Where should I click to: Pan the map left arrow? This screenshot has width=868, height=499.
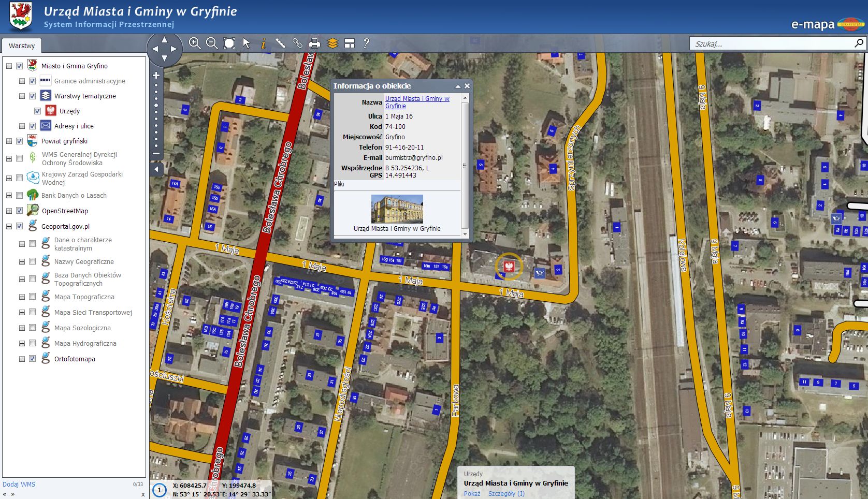click(154, 49)
